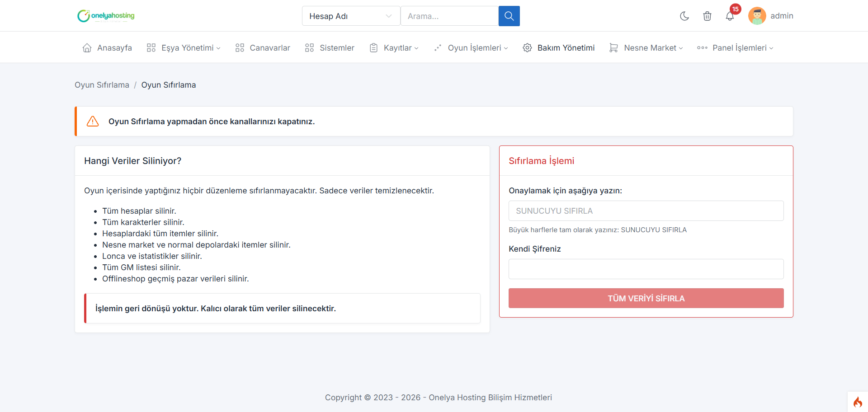Click the Onelya Hosting logo
The height and width of the screenshot is (412, 868).
[x=106, y=16]
